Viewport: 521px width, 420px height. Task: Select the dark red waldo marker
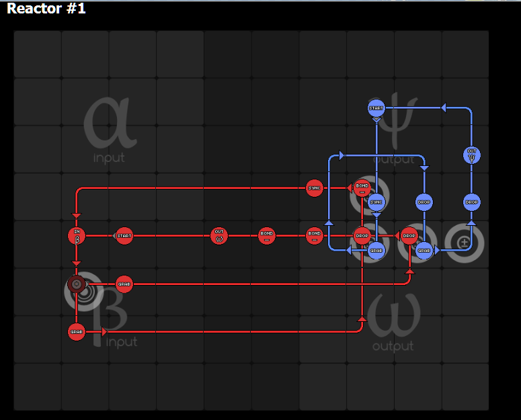tap(77, 284)
